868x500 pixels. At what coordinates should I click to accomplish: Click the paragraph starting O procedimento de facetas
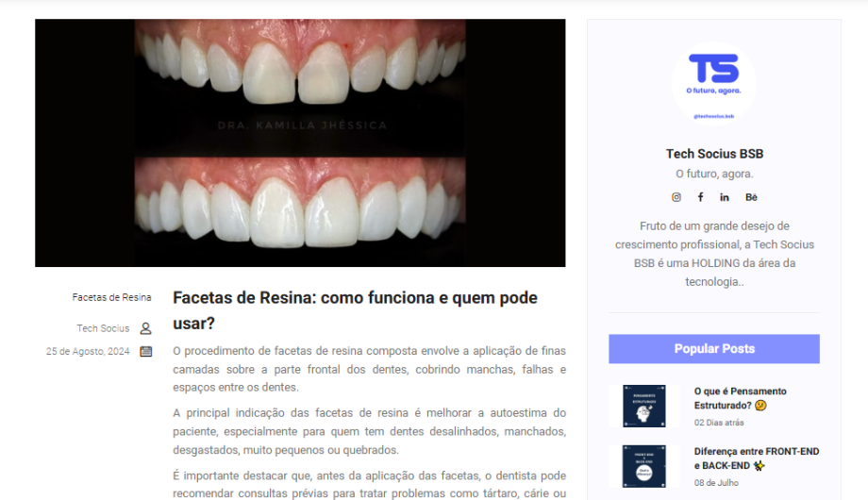tap(369, 369)
